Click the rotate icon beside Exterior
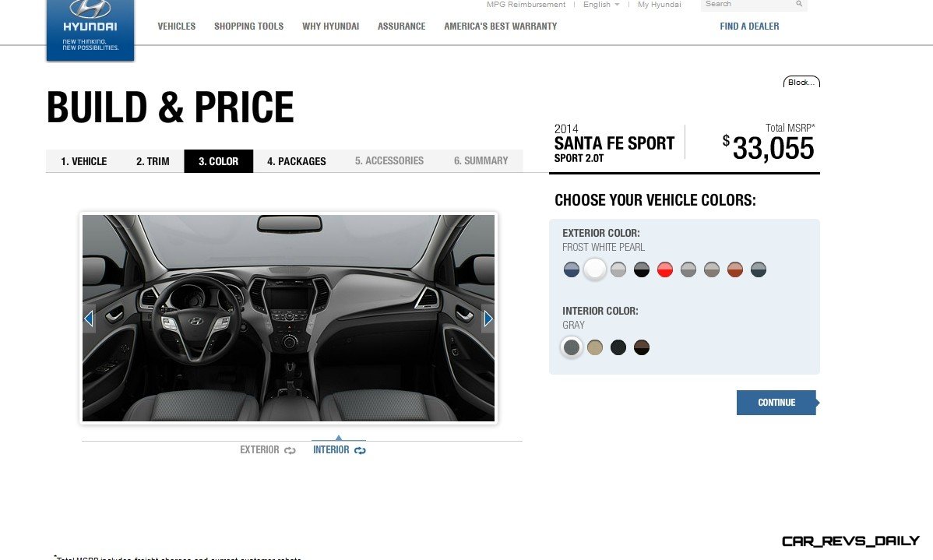The image size is (933, 560). (290, 450)
